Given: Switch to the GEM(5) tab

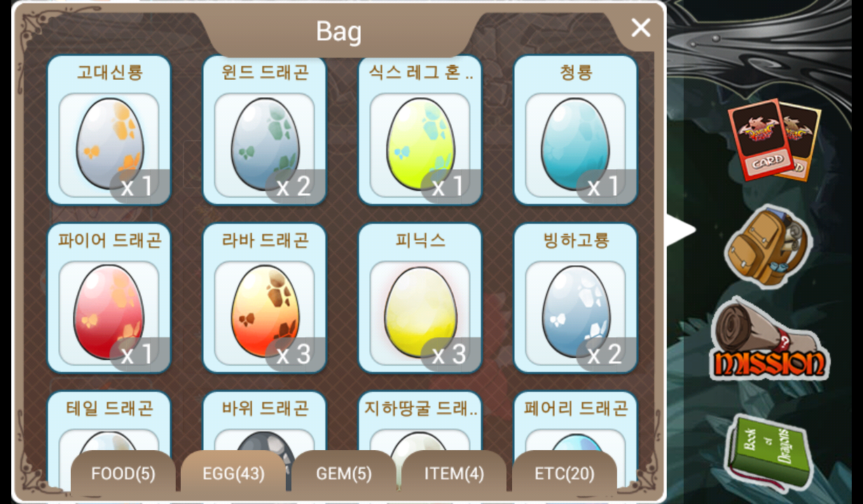Looking at the screenshot, I should [x=344, y=474].
